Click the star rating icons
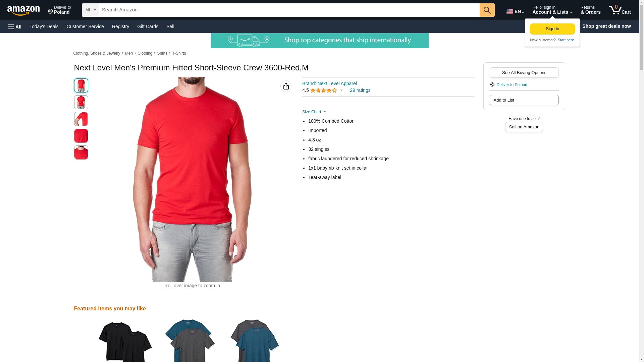Screen dimensions: 644x362 323,90
